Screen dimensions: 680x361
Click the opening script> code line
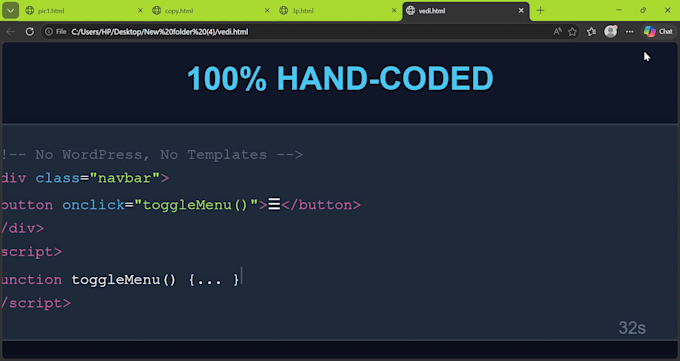pyautogui.click(x=31, y=252)
